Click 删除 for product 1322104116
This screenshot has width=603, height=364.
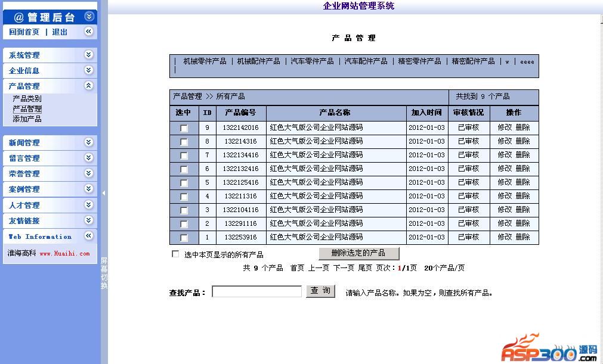click(523, 210)
